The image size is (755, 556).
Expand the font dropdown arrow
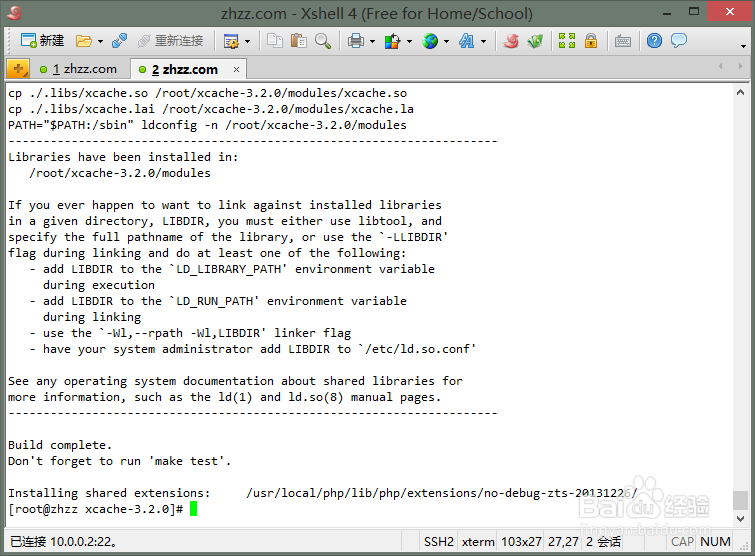[x=483, y=41]
